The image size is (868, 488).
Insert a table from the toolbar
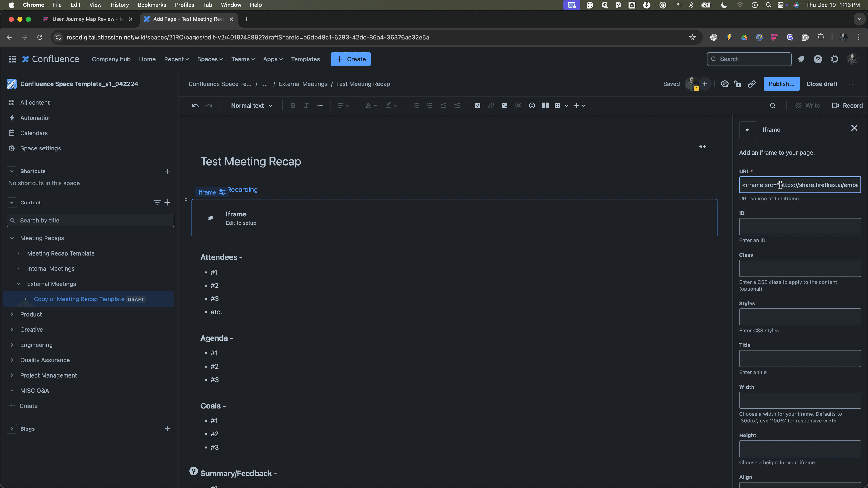click(557, 106)
